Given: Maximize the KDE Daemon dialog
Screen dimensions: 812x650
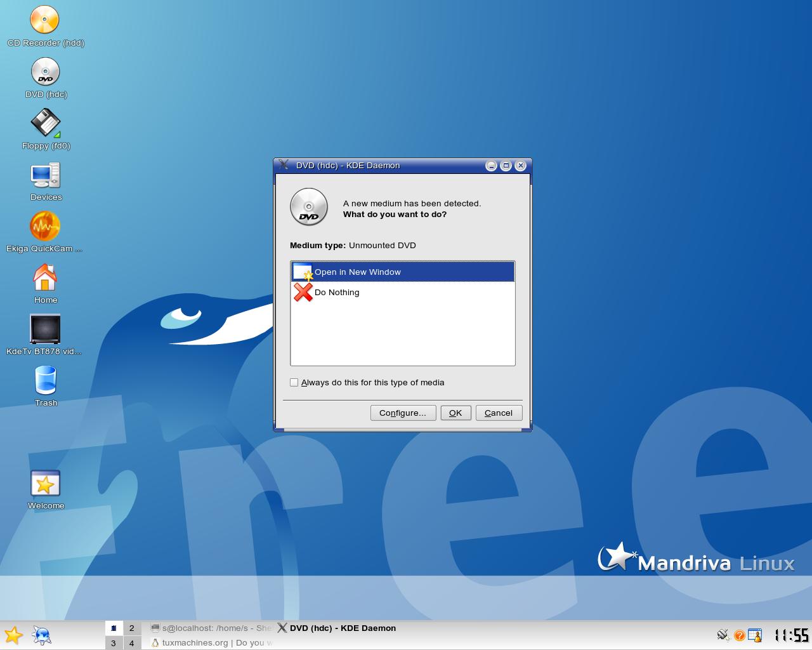Looking at the screenshot, I should coord(506,166).
